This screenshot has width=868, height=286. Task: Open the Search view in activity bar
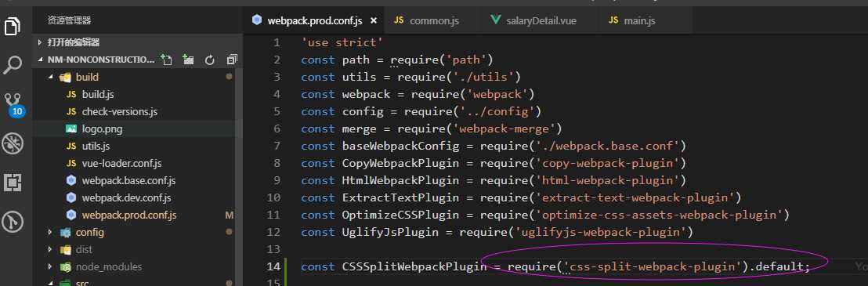pos(13,64)
